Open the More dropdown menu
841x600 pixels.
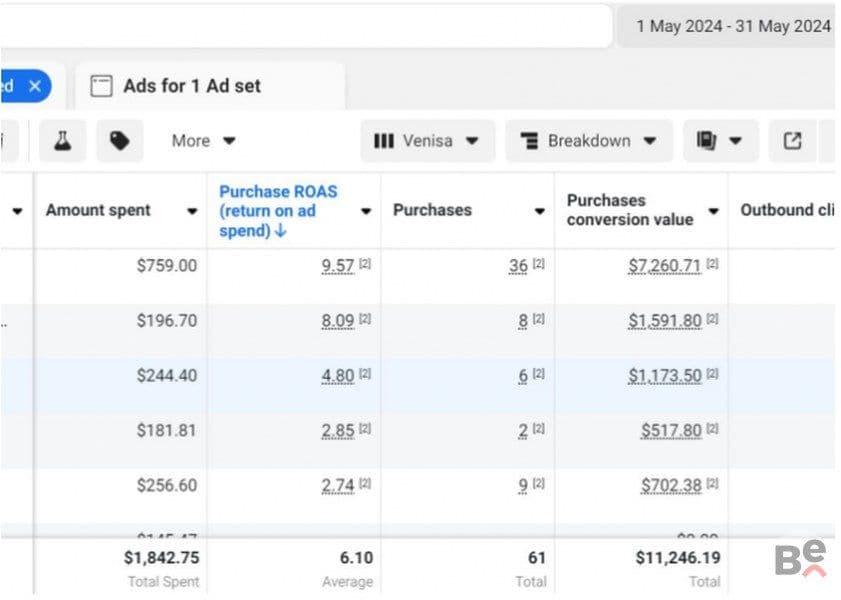coord(203,141)
